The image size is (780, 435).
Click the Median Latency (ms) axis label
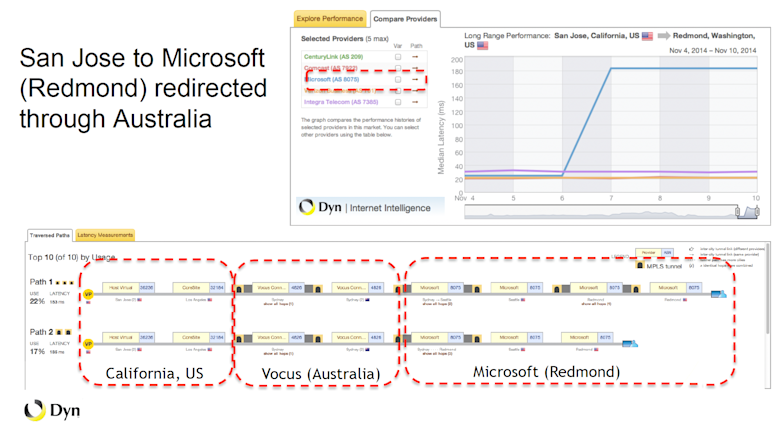coord(441,138)
